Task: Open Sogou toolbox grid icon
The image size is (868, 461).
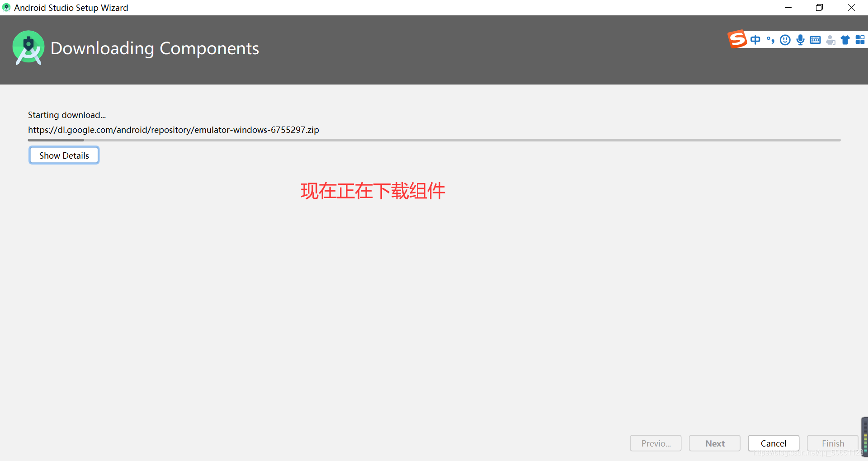Action: [x=860, y=40]
